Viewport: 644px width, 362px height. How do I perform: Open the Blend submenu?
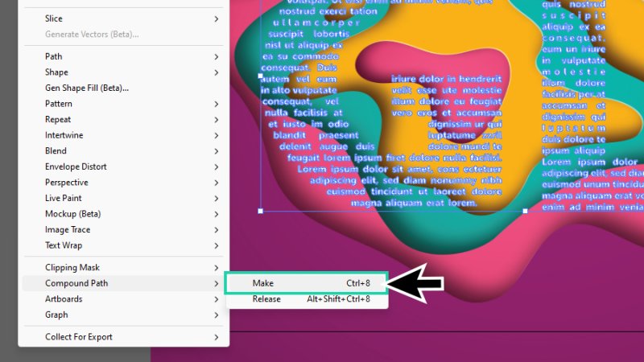[124, 151]
